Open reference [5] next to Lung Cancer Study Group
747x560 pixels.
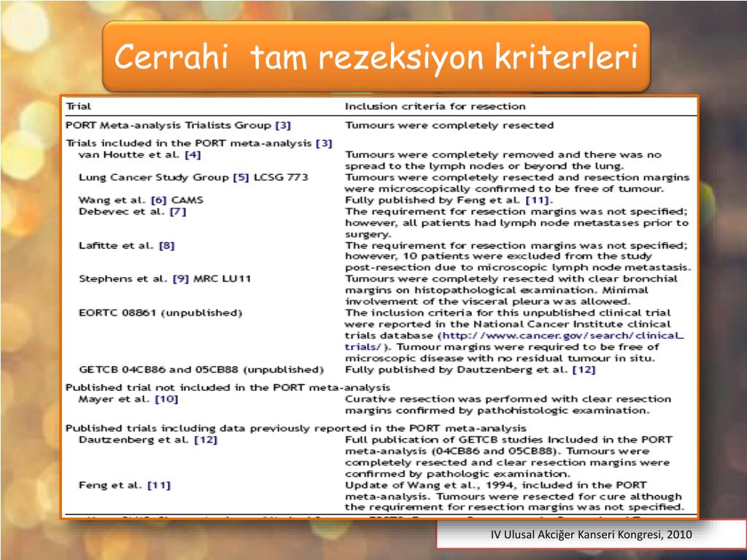pyautogui.click(x=241, y=178)
